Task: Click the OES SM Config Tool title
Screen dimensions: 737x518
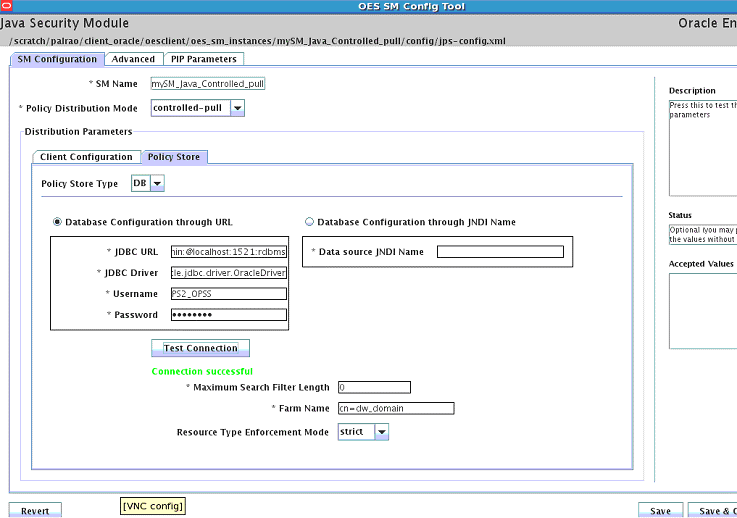Action: 411,6
